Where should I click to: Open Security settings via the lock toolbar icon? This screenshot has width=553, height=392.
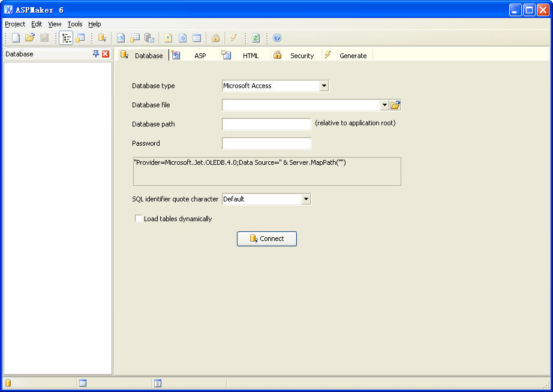pos(215,38)
